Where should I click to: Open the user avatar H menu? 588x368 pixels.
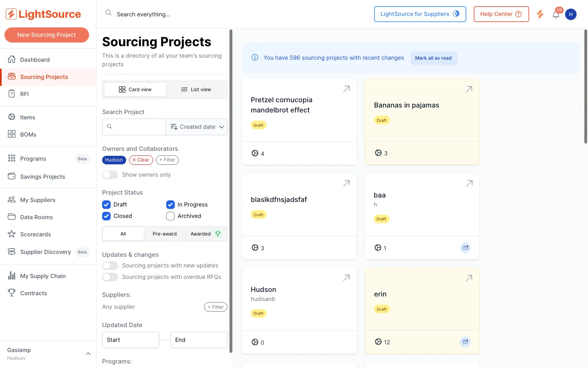(571, 14)
